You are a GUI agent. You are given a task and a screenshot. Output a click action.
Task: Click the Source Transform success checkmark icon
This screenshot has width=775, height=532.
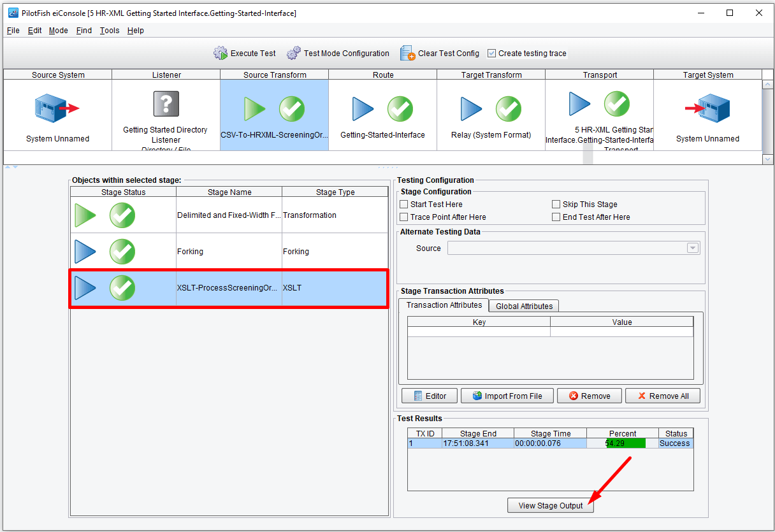click(x=292, y=109)
